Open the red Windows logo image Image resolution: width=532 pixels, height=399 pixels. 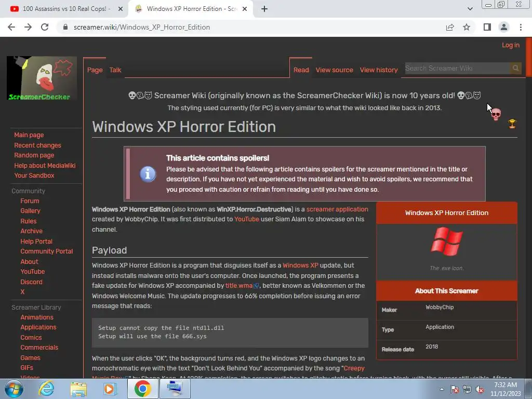pyautogui.click(x=446, y=242)
